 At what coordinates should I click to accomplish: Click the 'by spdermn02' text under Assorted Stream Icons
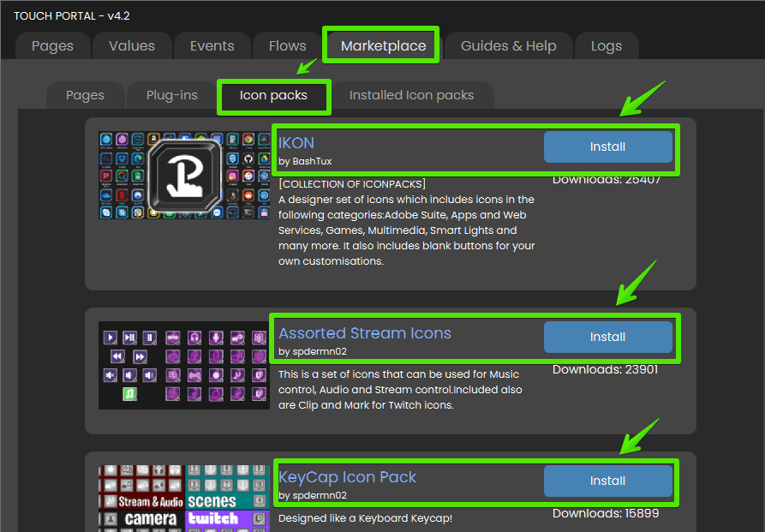tap(313, 351)
